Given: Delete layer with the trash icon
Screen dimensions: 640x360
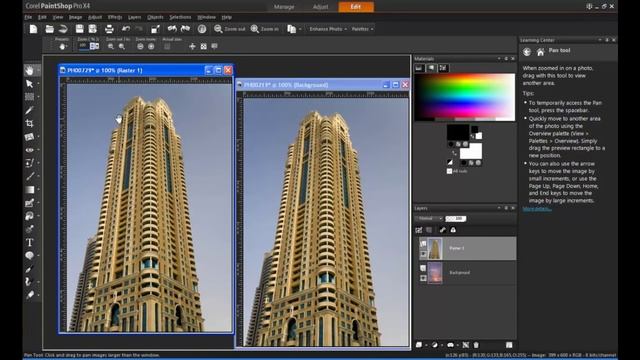Looking at the screenshot, I should (476, 345).
